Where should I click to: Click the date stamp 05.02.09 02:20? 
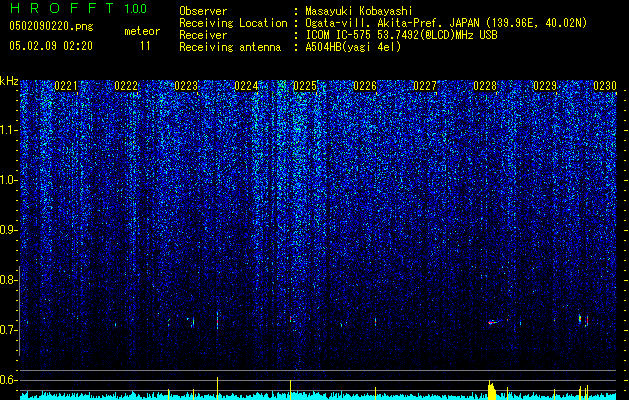point(51,46)
